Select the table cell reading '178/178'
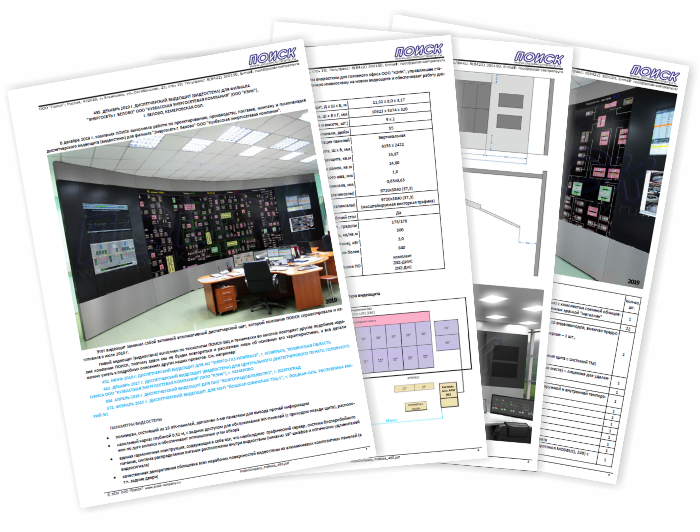 click(398, 221)
